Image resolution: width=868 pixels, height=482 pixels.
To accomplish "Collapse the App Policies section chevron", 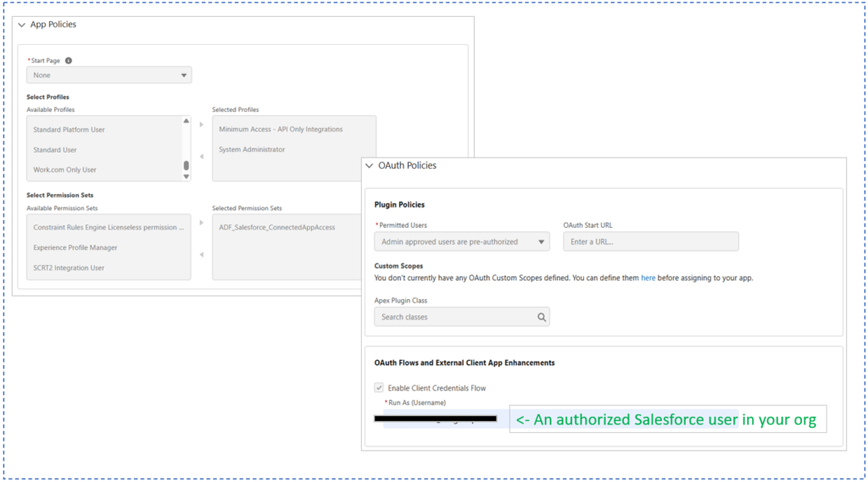I will pyautogui.click(x=21, y=25).
